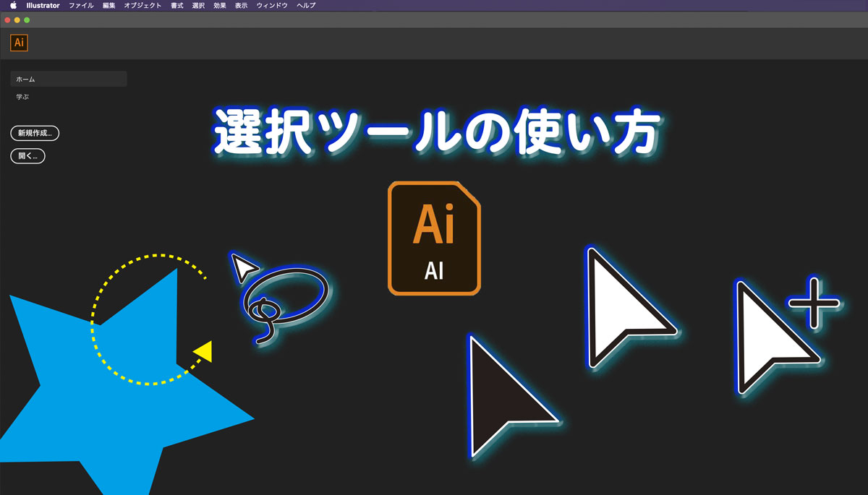Click the orange Ai logo in the image center
Viewport: 868px width, 495px height.
pos(433,238)
